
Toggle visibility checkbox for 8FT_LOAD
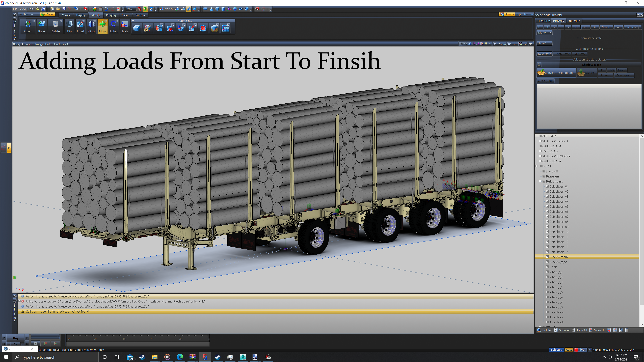tap(540, 136)
